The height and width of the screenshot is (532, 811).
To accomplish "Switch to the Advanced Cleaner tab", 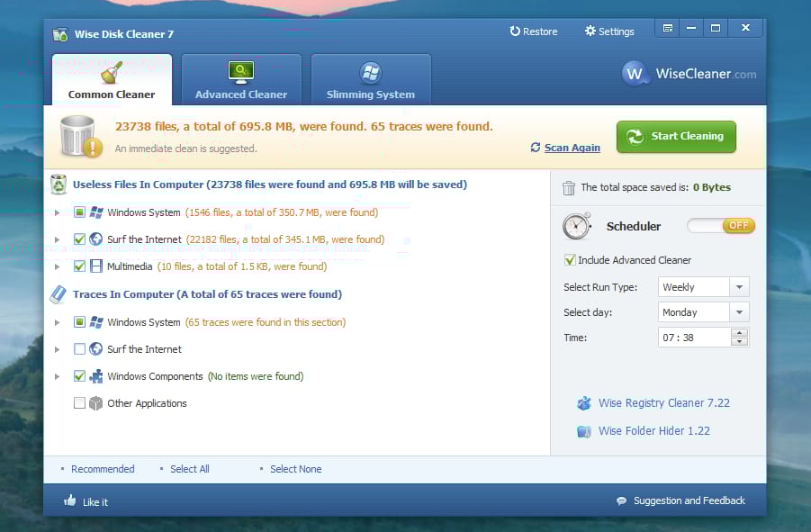I will click(241, 79).
